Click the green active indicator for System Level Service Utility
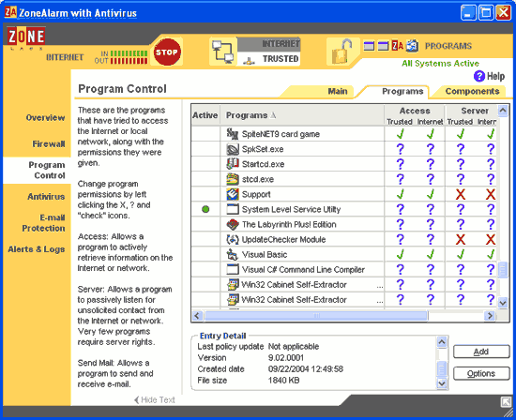This screenshot has width=516, height=420. [x=205, y=209]
